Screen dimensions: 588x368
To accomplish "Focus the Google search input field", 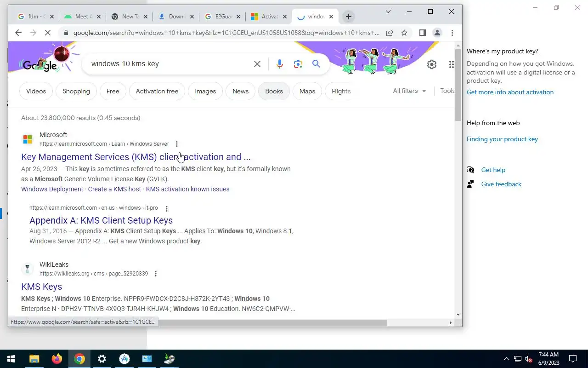I will point(170,64).
